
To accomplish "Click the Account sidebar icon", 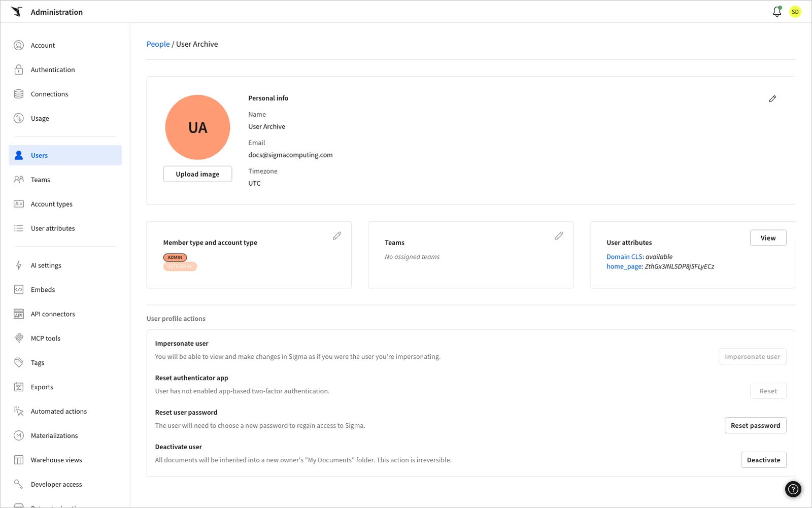I will pos(19,45).
